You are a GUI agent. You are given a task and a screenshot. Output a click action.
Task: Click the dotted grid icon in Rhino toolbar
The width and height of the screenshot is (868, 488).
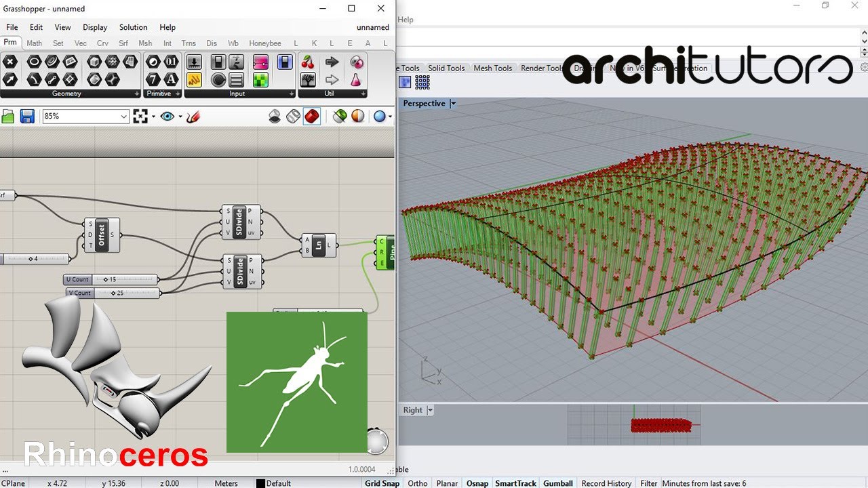[x=422, y=82]
